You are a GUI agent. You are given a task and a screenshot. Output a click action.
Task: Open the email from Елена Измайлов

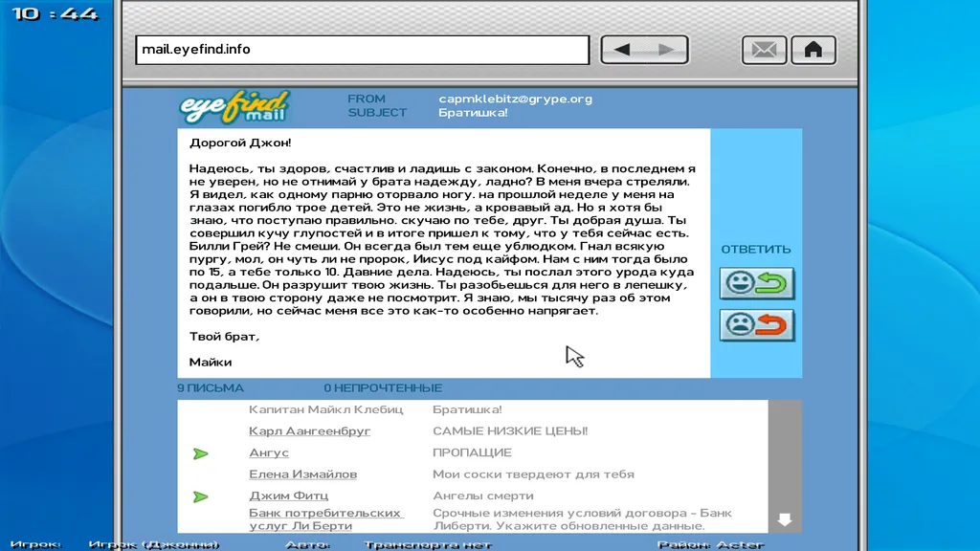(303, 474)
